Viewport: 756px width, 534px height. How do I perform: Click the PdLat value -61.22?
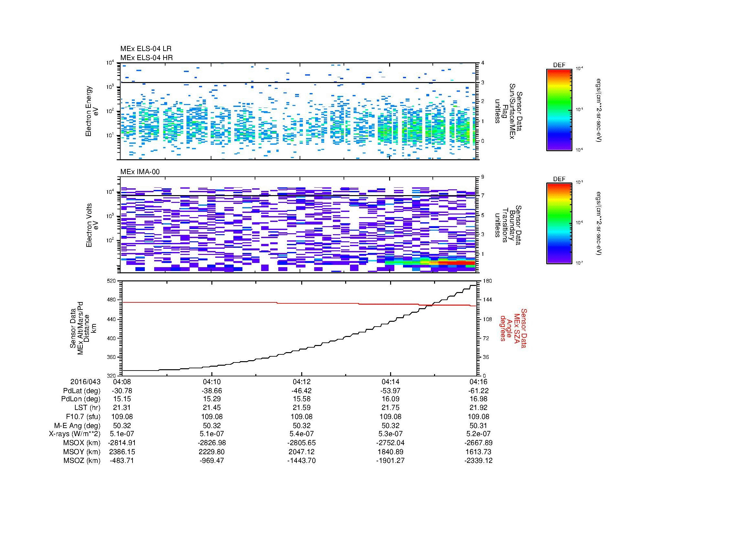pyautogui.click(x=478, y=391)
